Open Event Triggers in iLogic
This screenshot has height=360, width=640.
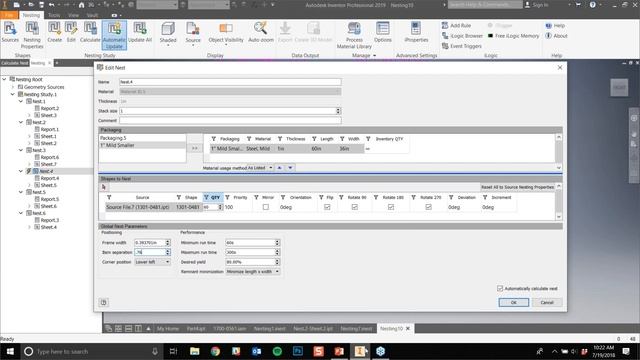[461, 46]
